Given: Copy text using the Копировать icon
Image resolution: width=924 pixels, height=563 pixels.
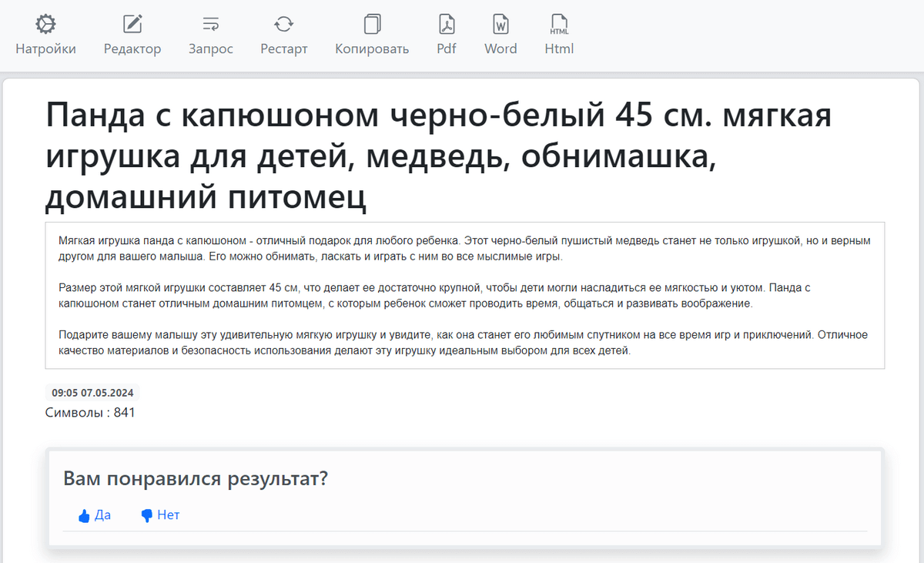Looking at the screenshot, I should 372,25.
